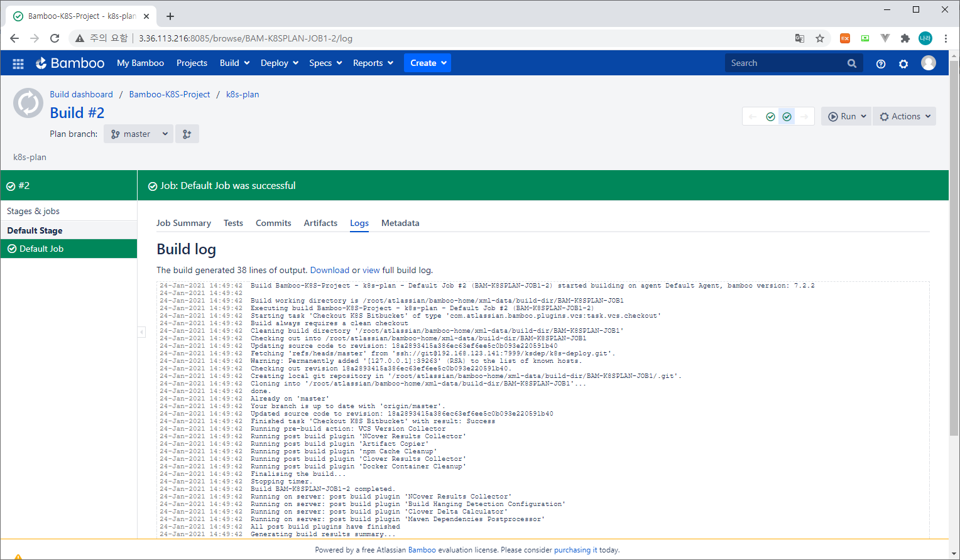Open the Bamboo-K8S-Project breadcrumb link
This screenshot has height=560, width=960.
[x=170, y=94]
